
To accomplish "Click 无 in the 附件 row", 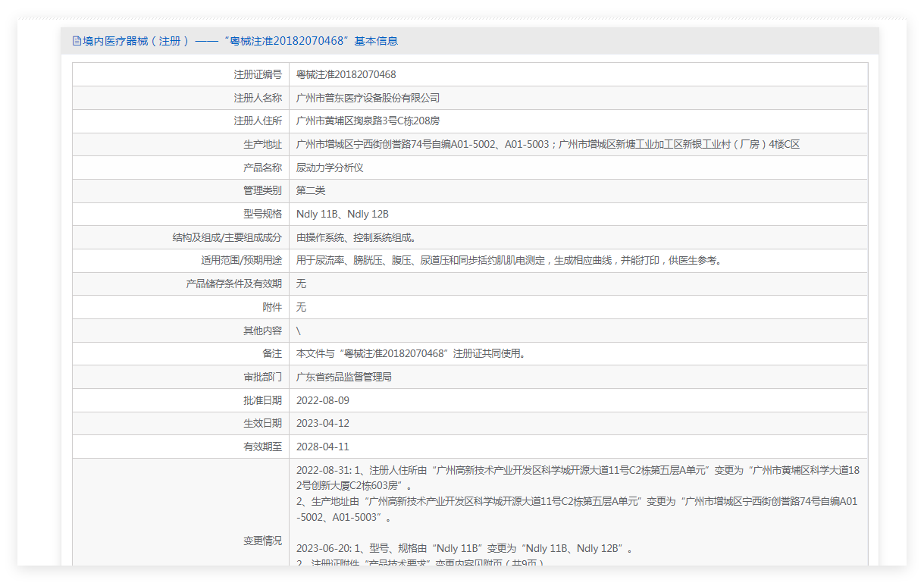I will (301, 307).
